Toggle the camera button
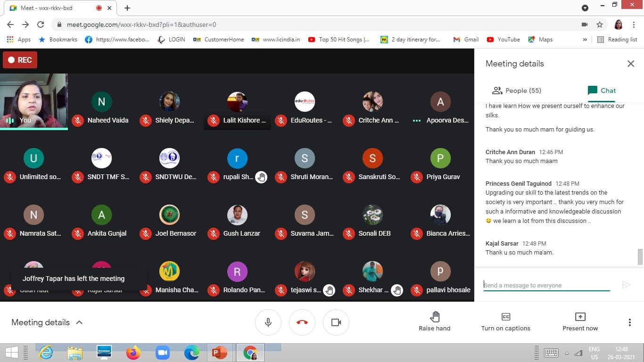The width and height of the screenshot is (644, 362). pyautogui.click(x=336, y=322)
